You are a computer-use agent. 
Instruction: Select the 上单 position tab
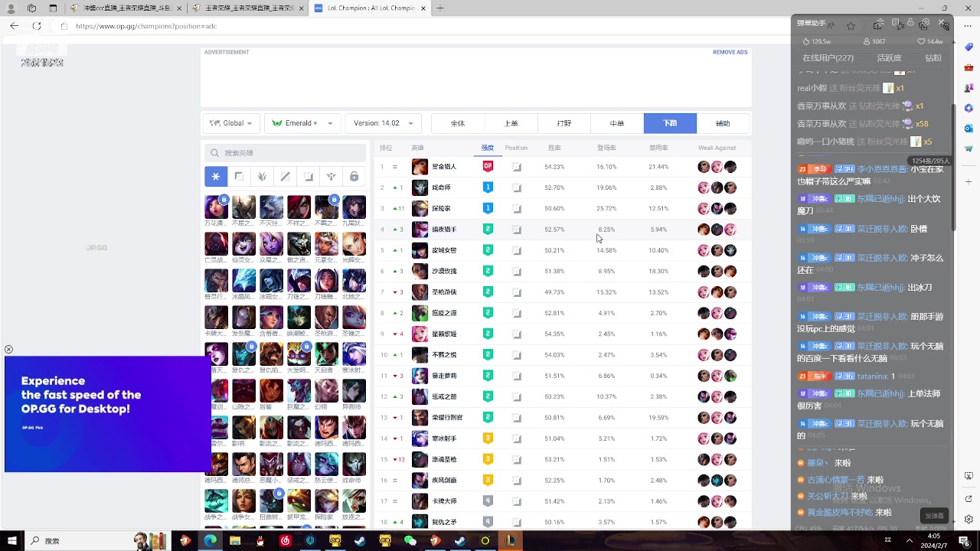511,123
